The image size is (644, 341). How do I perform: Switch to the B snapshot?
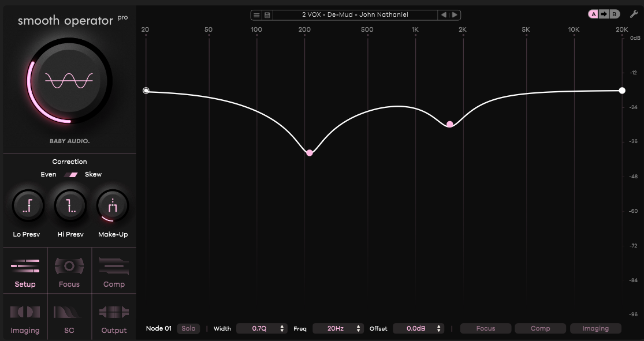[x=614, y=13]
